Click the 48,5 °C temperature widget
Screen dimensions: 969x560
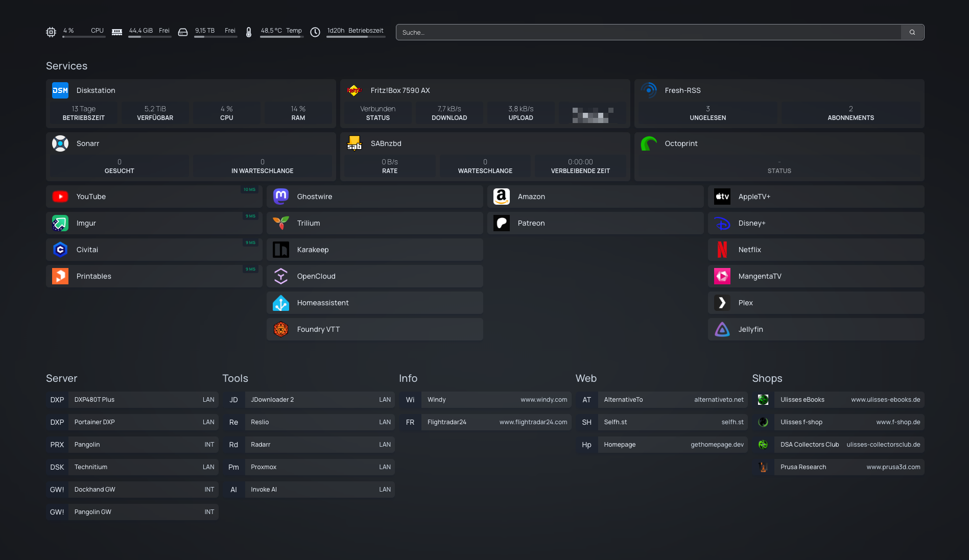(x=273, y=32)
